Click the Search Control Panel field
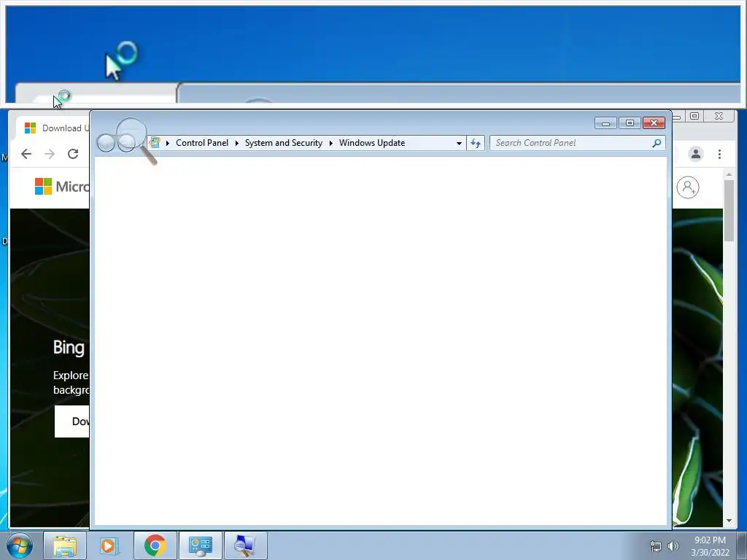This screenshot has height=560, width=747. pyautogui.click(x=578, y=143)
